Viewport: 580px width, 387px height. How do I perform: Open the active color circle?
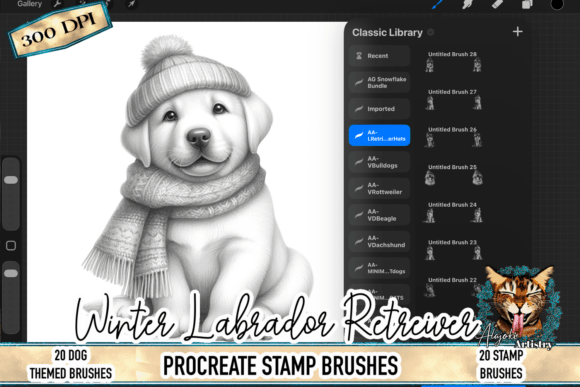(x=557, y=4)
